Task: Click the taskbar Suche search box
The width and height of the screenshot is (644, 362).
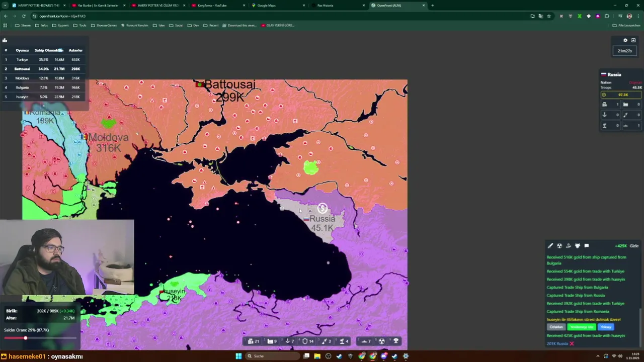Action: coord(272,356)
